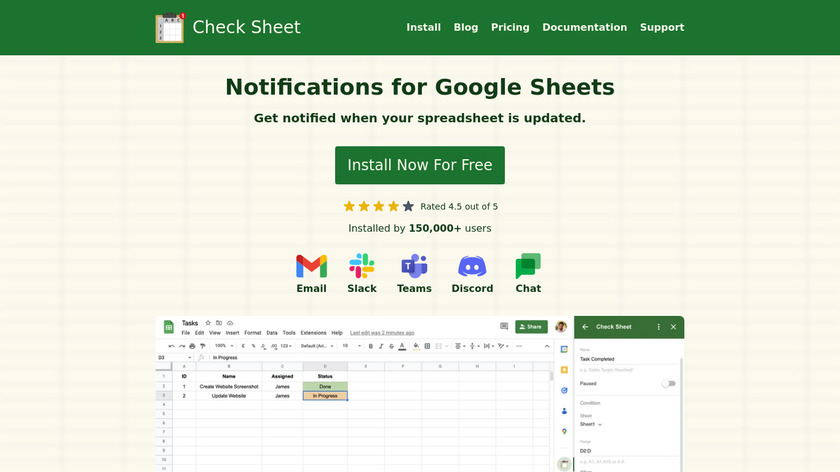Open Google Keep in side panel
Viewport: 840px width, 472px height.
tap(564, 370)
